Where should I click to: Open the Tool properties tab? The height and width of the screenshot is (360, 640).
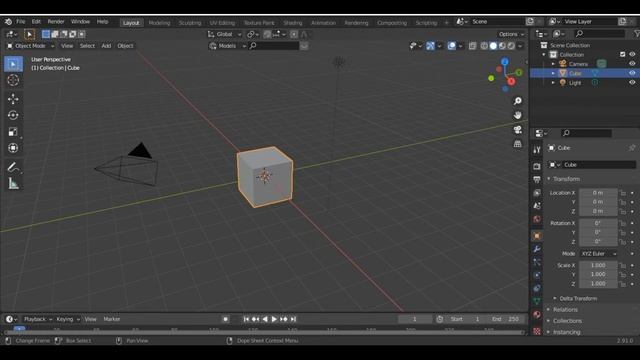click(x=537, y=150)
